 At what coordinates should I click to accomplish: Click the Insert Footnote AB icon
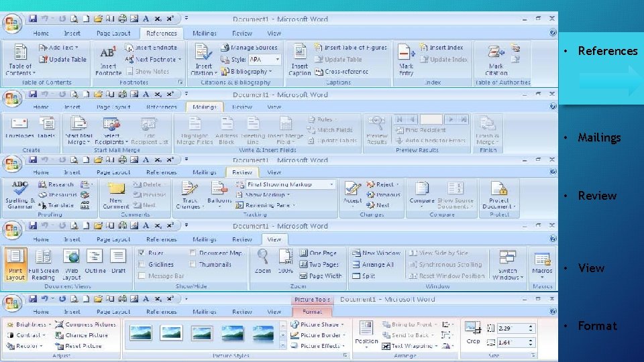(x=108, y=52)
